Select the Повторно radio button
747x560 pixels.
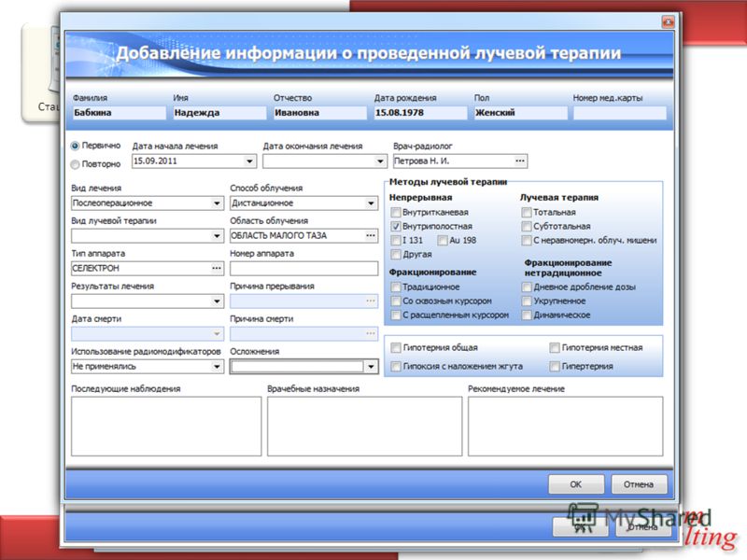click(75, 164)
